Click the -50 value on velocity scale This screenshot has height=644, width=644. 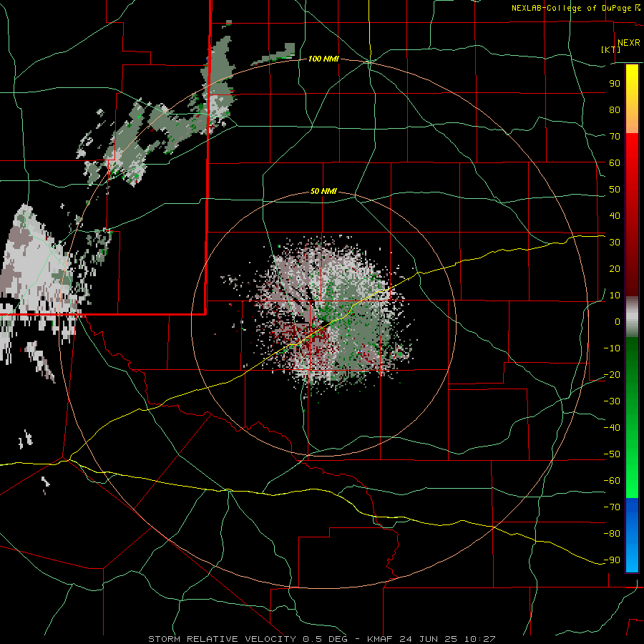click(612, 454)
